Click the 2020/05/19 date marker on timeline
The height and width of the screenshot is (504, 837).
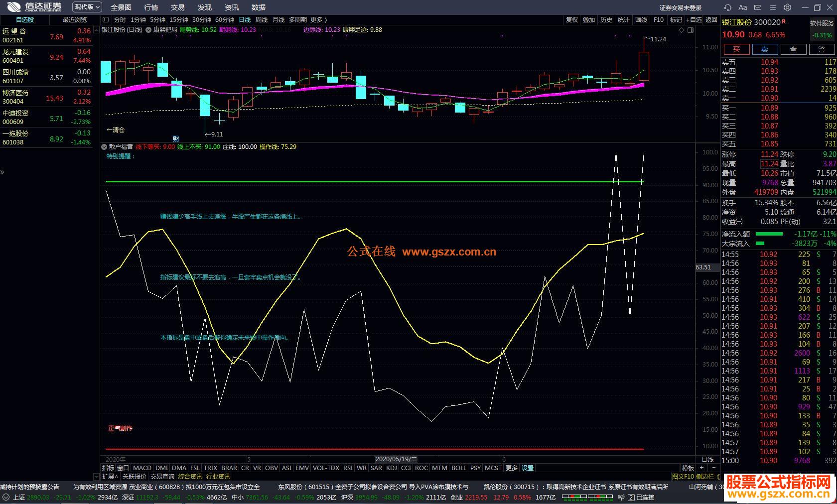(x=397, y=459)
